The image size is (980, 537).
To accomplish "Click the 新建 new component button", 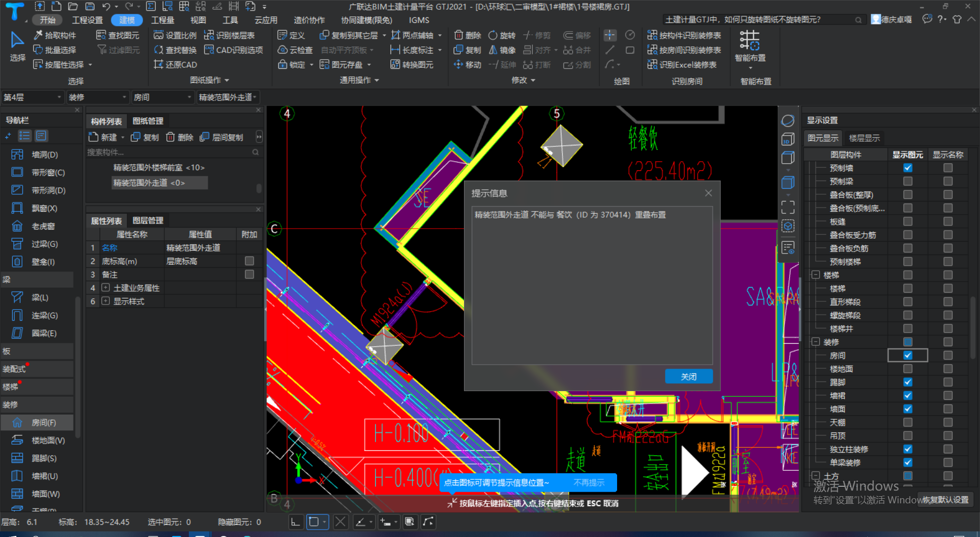I will coord(103,137).
